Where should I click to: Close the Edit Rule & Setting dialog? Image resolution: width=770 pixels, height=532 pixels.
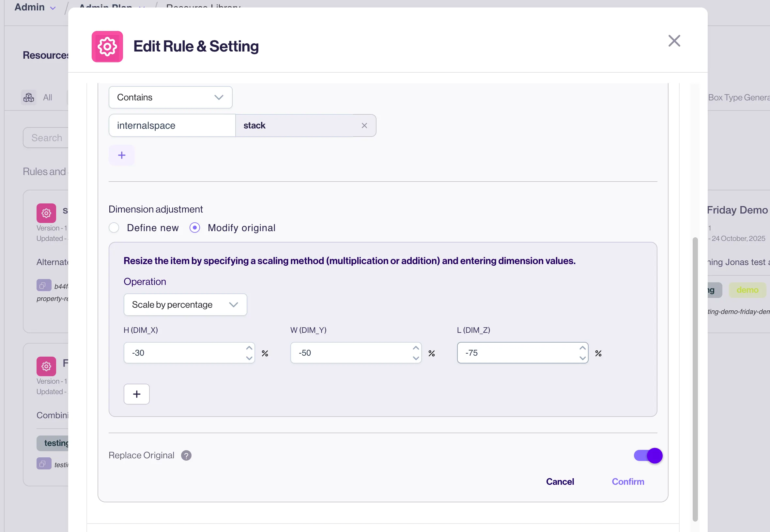pyautogui.click(x=674, y=41)
